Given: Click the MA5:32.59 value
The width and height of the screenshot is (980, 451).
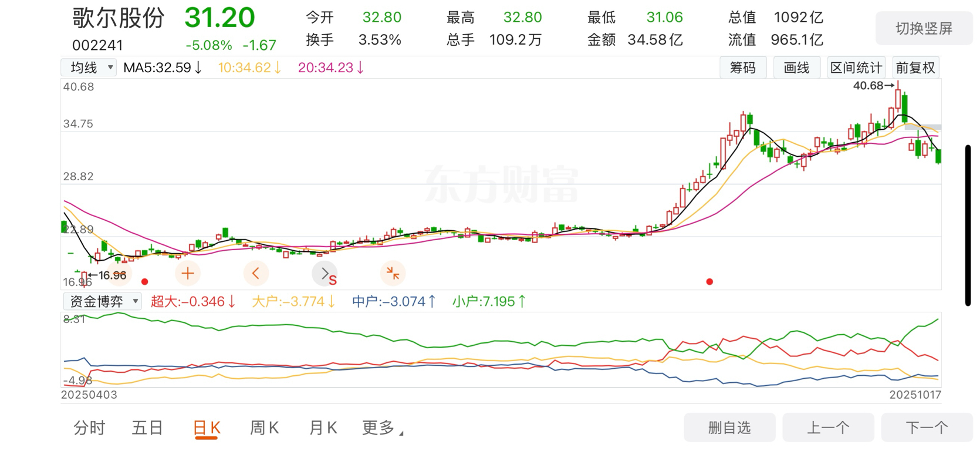Looking at the screenshot, I should [163, 68].
